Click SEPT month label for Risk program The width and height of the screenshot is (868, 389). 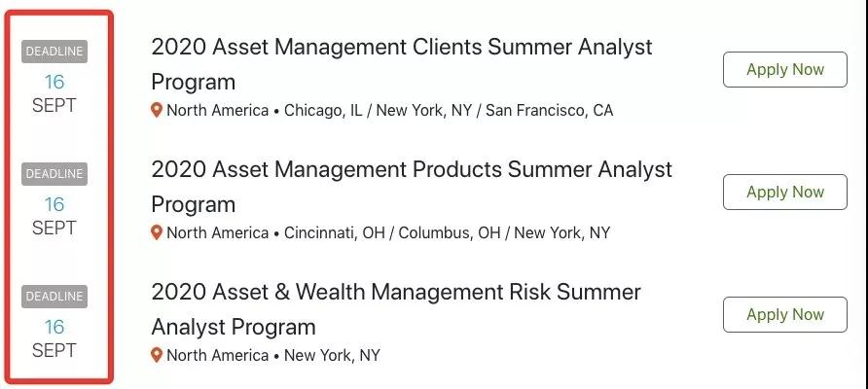pos(54,350)
